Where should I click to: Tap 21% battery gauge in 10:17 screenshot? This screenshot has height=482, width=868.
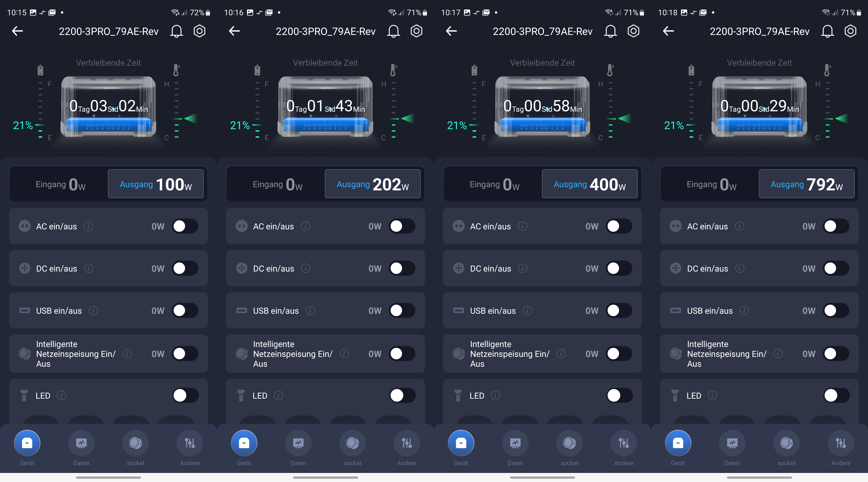coord(457,126)
